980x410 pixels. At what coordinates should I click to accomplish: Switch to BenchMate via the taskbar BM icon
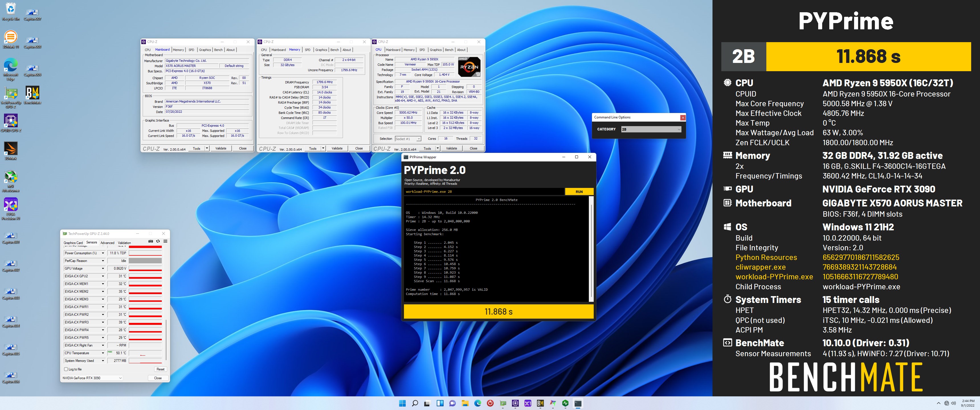(x=540, y=403)
